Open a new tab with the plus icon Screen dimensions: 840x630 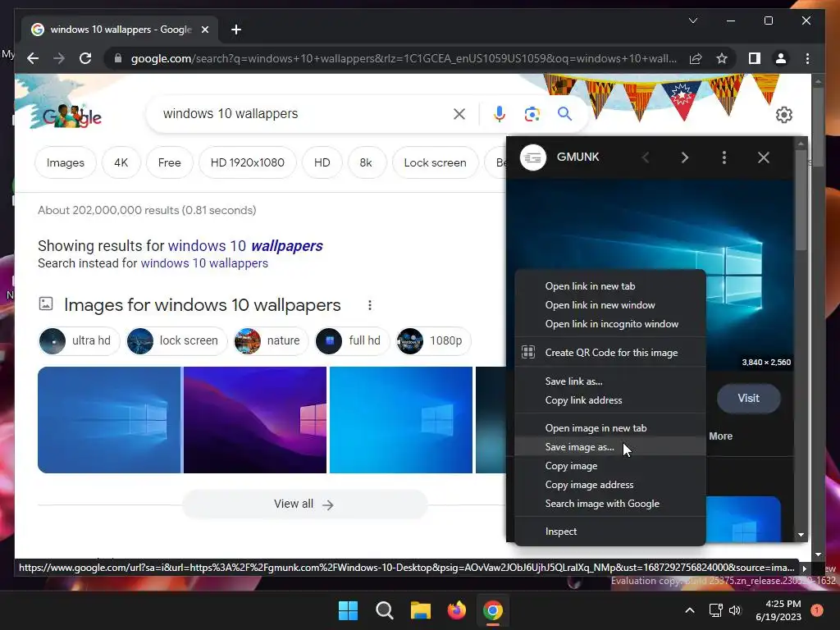coord(235,30)
